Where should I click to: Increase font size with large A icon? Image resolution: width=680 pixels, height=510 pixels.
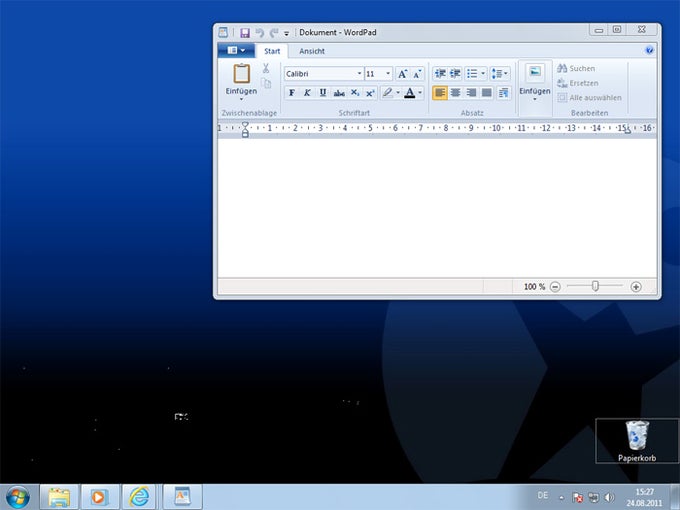pos(402,74)
